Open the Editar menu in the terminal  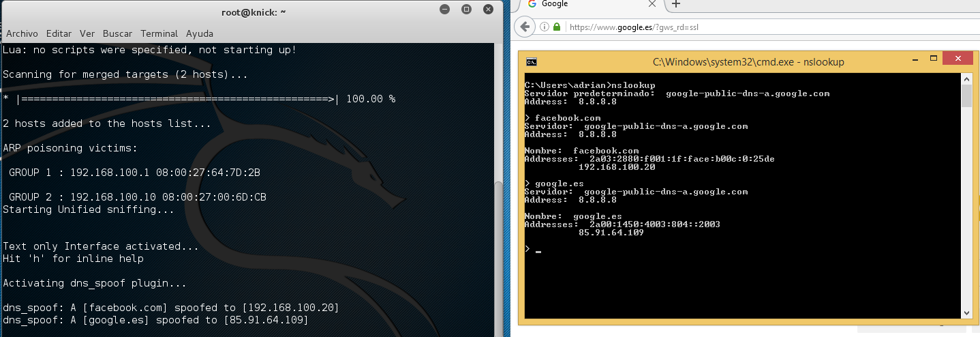coord(59,33)
